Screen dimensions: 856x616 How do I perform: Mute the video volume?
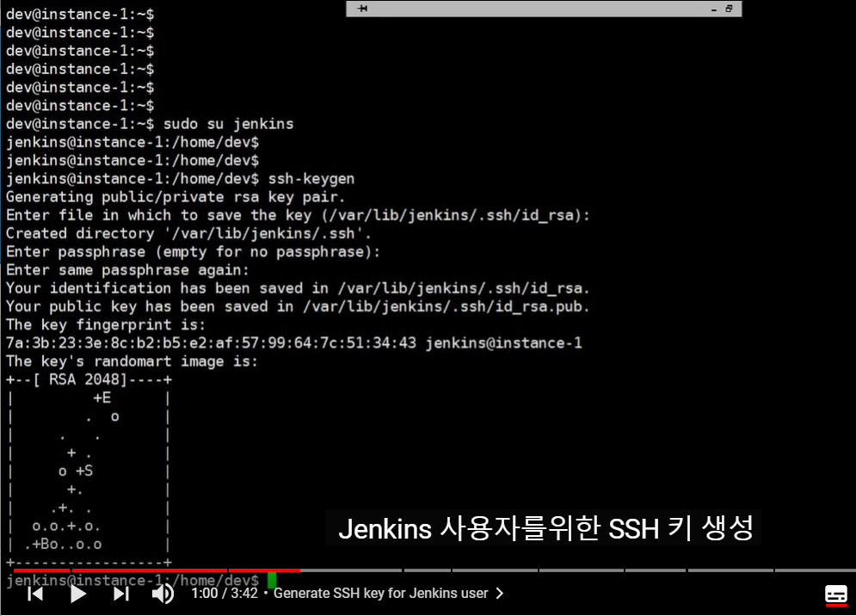[163, 594]
